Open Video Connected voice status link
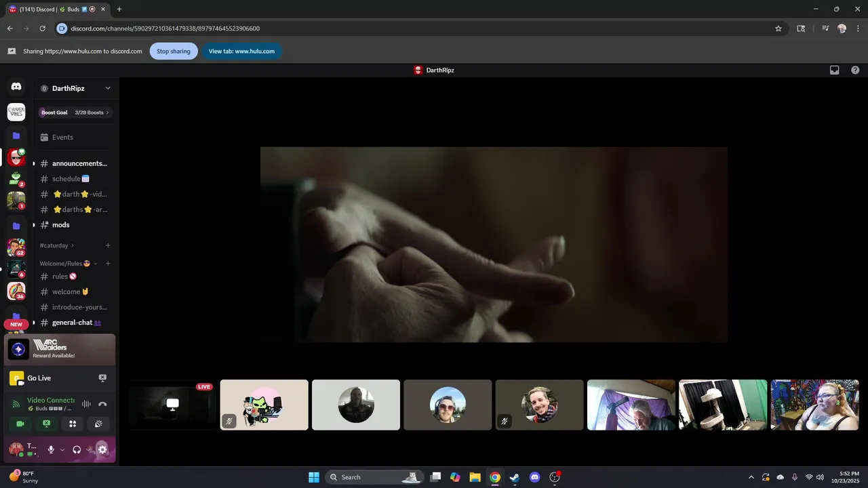This screenshot has height=488, width=868. [x=51, y=400]
